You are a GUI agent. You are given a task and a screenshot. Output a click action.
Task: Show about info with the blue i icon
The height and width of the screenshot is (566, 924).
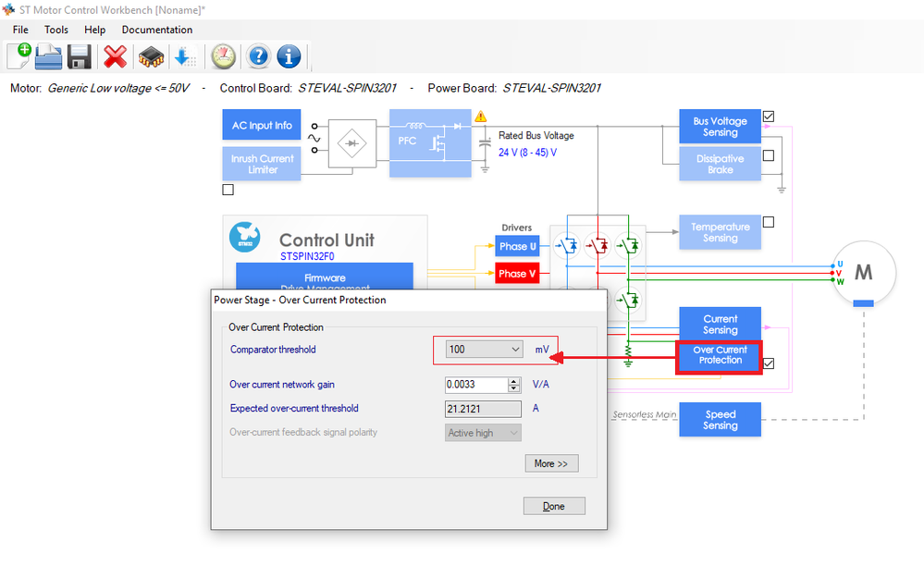coord(289,56)
